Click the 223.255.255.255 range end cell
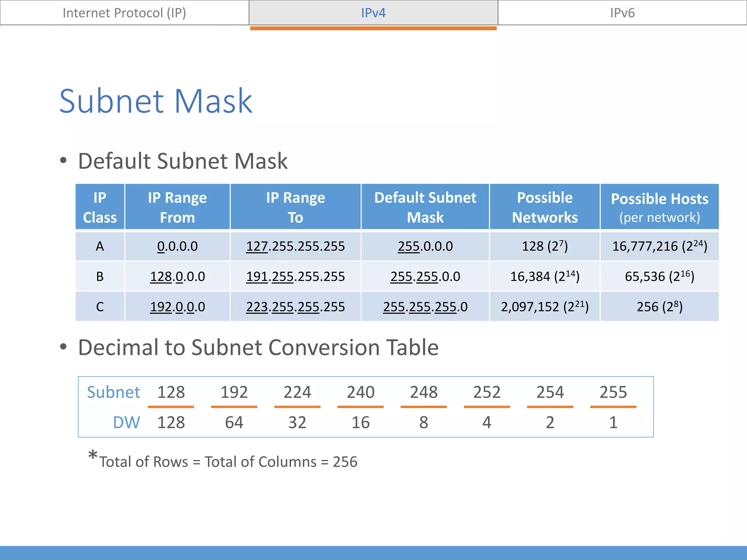Image resolution: width=747 pixels, height=560 pixels. coord(295,307)
